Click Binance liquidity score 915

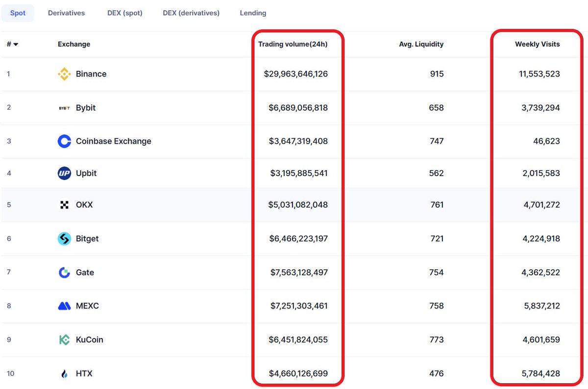(436, 74)
